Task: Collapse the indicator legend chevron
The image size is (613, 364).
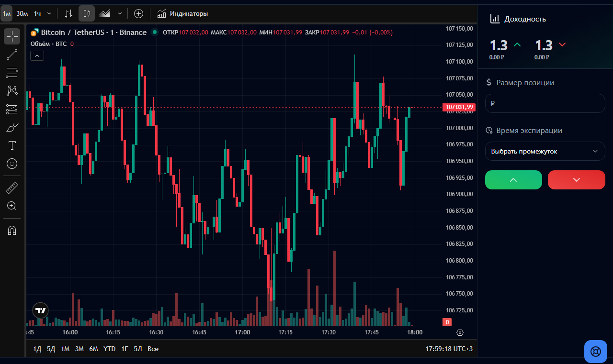Action: point(37,56)
